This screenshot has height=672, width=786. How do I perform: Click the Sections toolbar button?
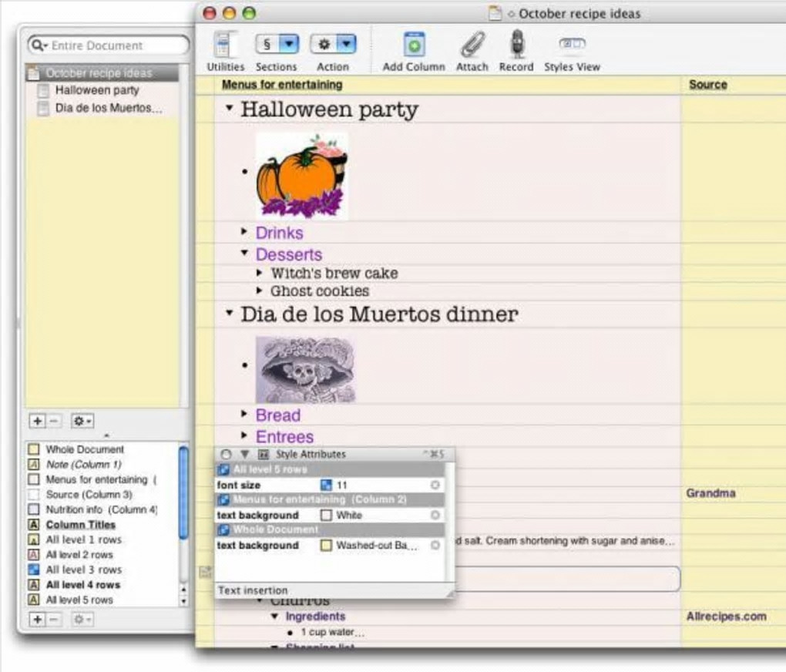click(x=266, y=44)
